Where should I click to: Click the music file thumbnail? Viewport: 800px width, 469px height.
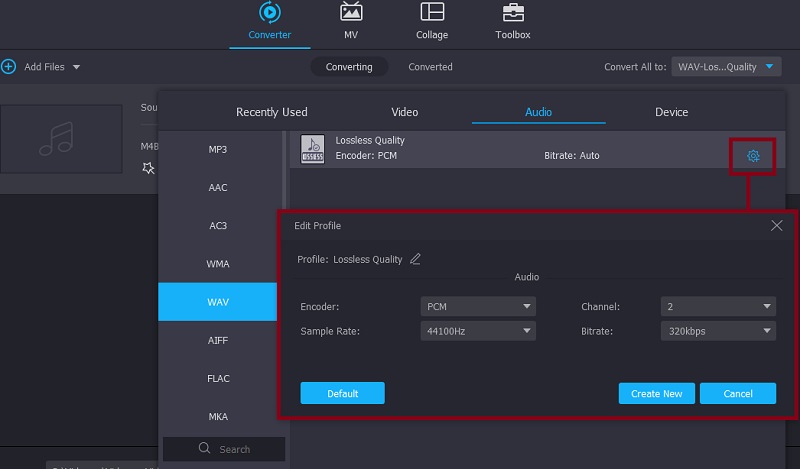click(61, 139)
